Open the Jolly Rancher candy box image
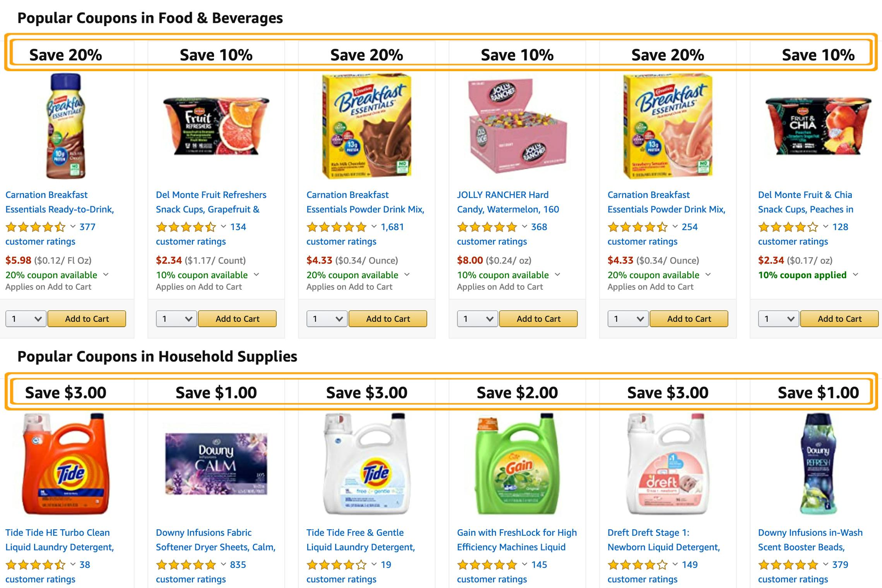The width and height of the screenshot is (882, 588). coord(517,126)
